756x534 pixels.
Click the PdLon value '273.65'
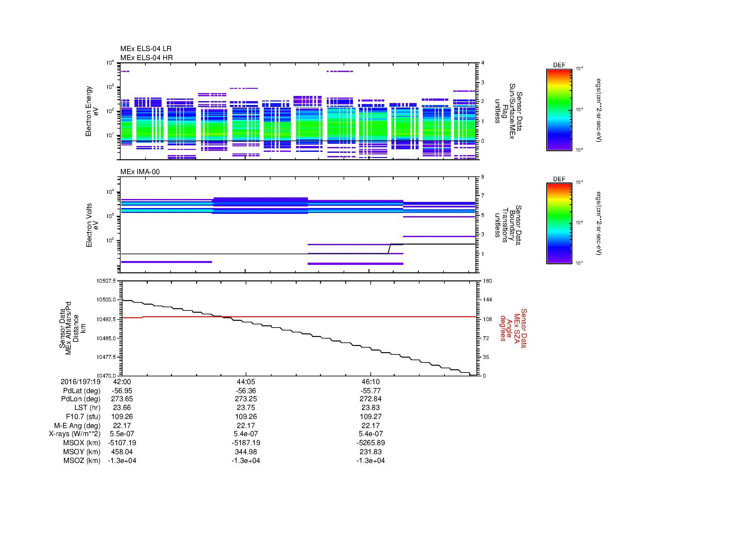[122, 399]
